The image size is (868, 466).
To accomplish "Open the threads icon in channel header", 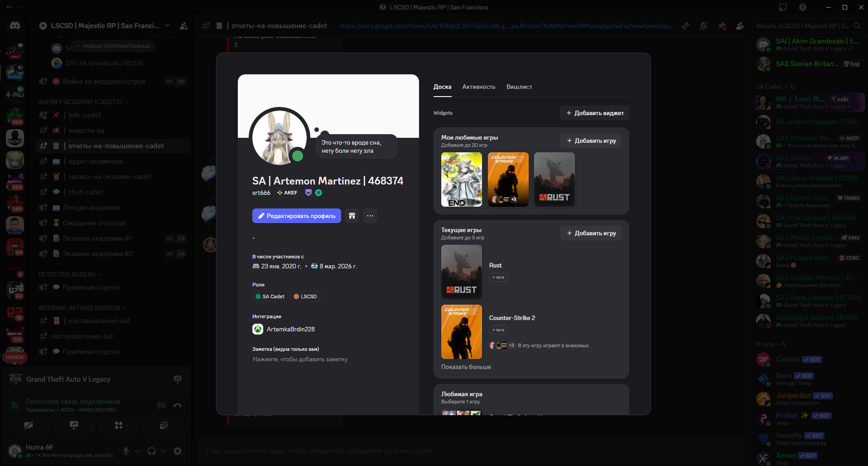I will 685,26.
